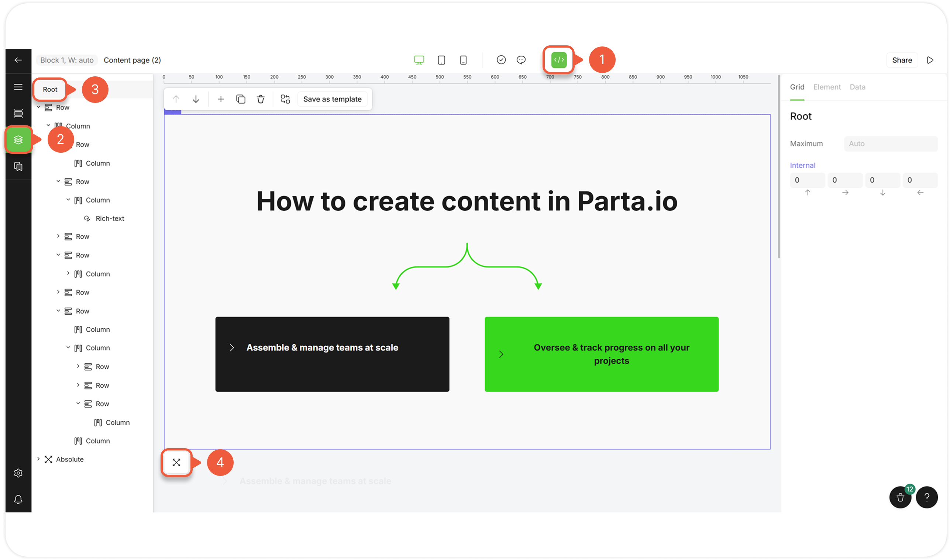Expand the Absolute tree item
This screenshot has width=950, height=560.
pyautogui.click(x=38, y=459)
